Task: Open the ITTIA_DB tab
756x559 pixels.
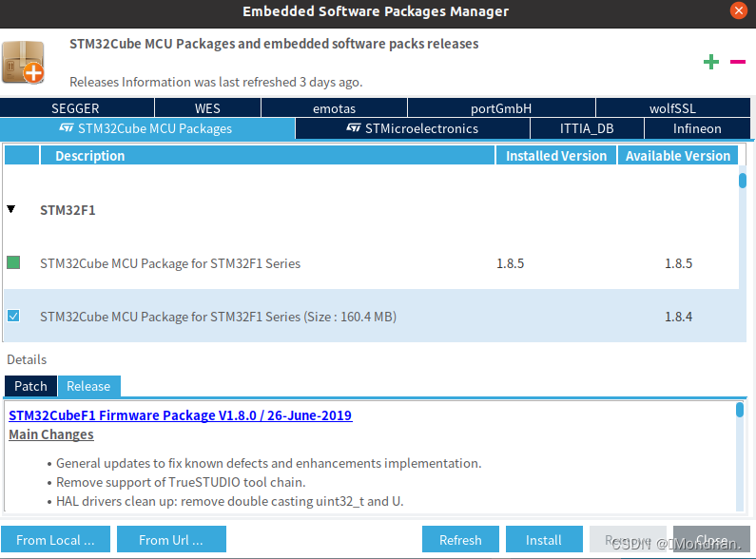Action: [587, 128]
